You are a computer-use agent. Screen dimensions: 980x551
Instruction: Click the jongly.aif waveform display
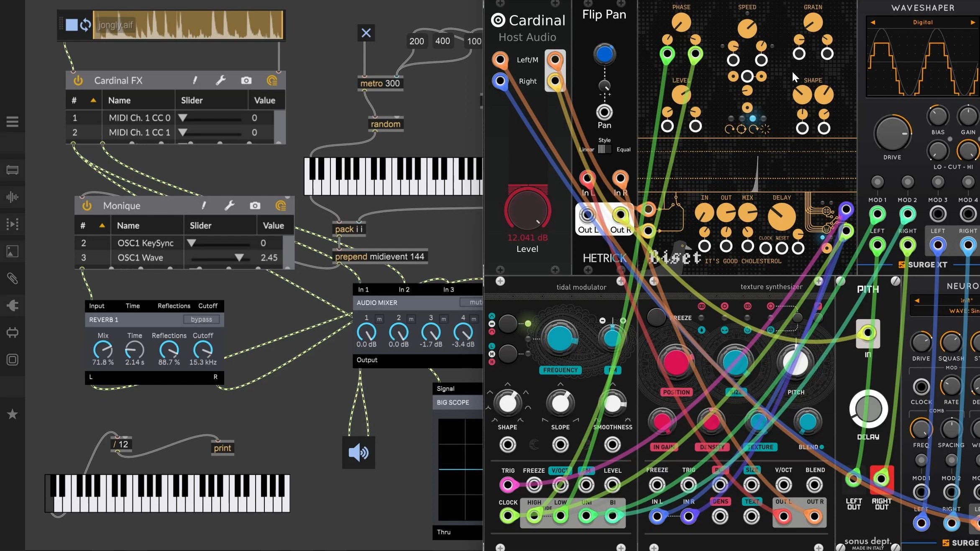click(x=188, y=25)
